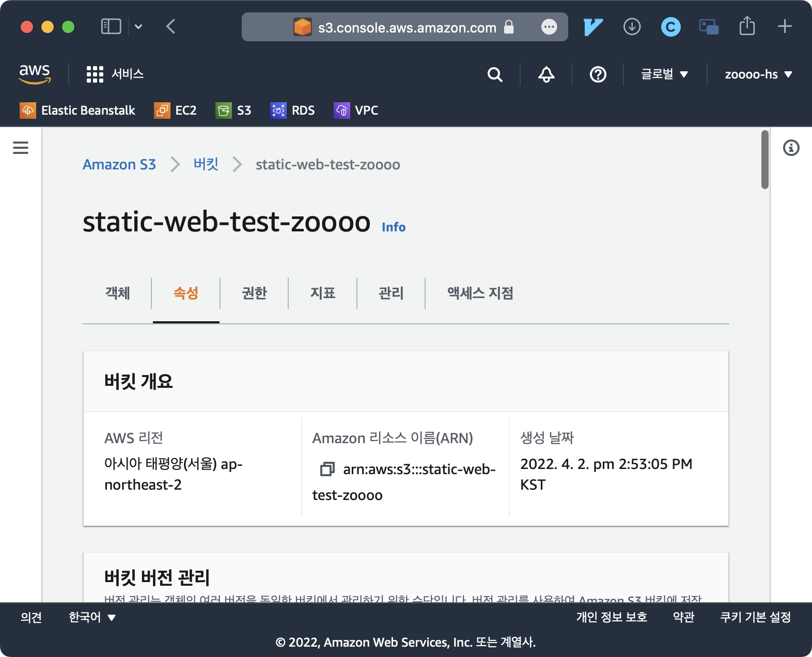The image size is (812, 657).
Task: Switch to the 권한 tab
Action: click(254, 293)
